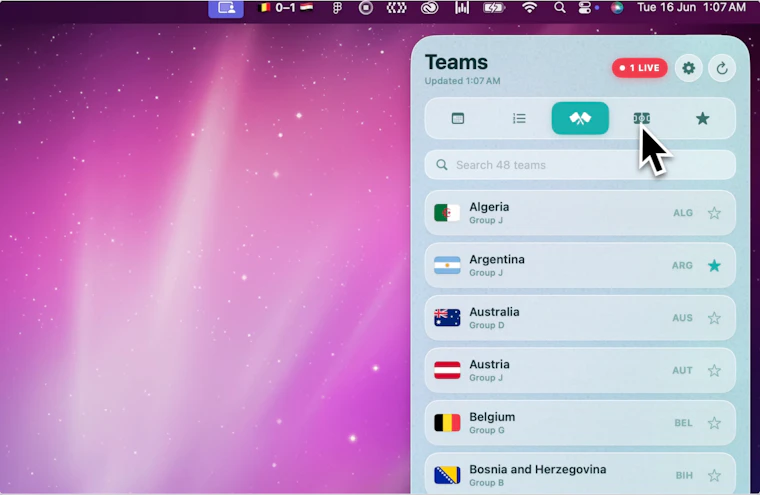Open the football pitch tab
The width and height of the screenshot is (760, 495).
click(x=642, y=118)
